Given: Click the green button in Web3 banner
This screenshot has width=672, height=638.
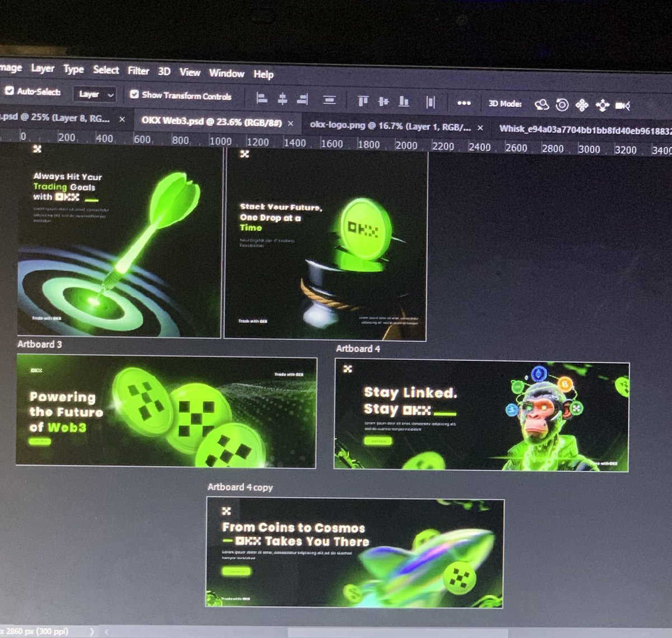Looking at the screenshot, I should pyautogui.click(x=40, y=442).
